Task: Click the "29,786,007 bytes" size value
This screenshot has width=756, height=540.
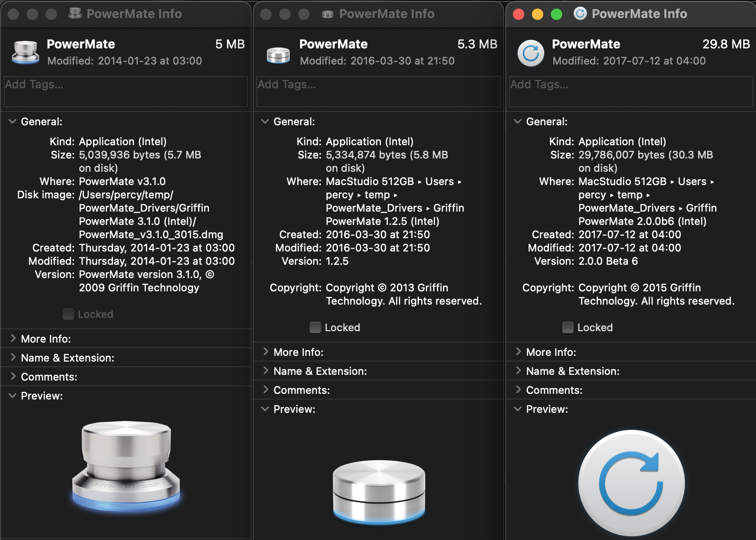Action: click(622, 155)
